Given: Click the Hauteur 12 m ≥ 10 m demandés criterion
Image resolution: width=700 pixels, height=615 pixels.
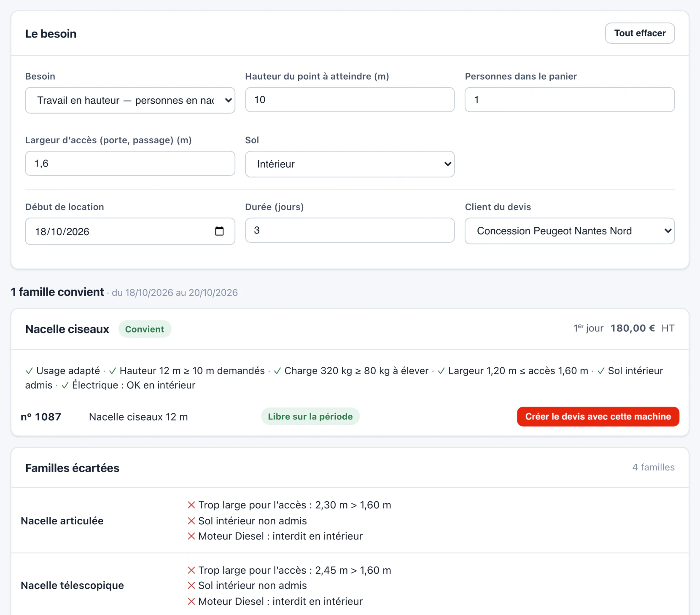Looking at the screenshot, I should [187, 371].
